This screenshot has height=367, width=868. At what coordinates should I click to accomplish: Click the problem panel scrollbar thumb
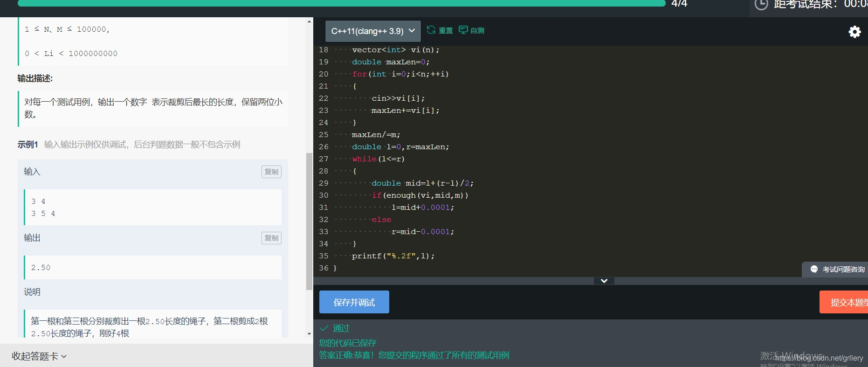tap(309, 222)
